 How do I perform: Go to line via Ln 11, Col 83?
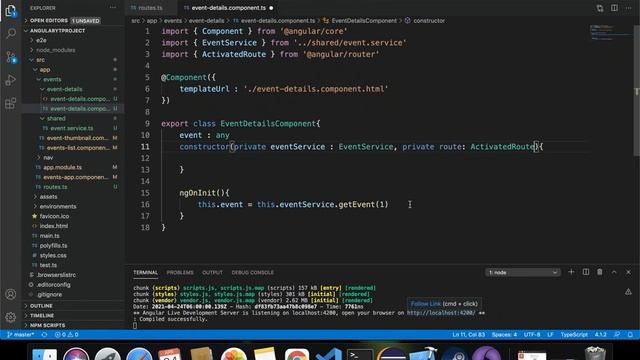click(x=468, y=335)
